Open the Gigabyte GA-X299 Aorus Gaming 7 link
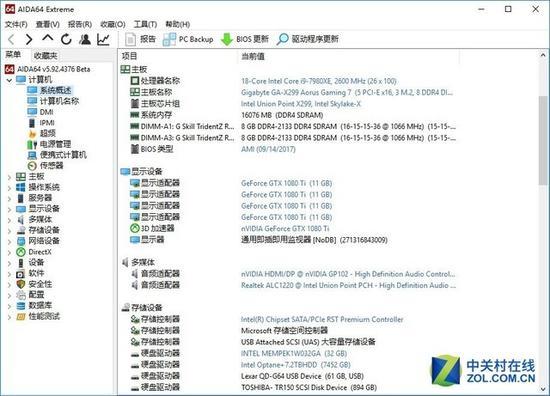Image resolution: width=550 pixels, height=396 pixels. tap(347, 93)
